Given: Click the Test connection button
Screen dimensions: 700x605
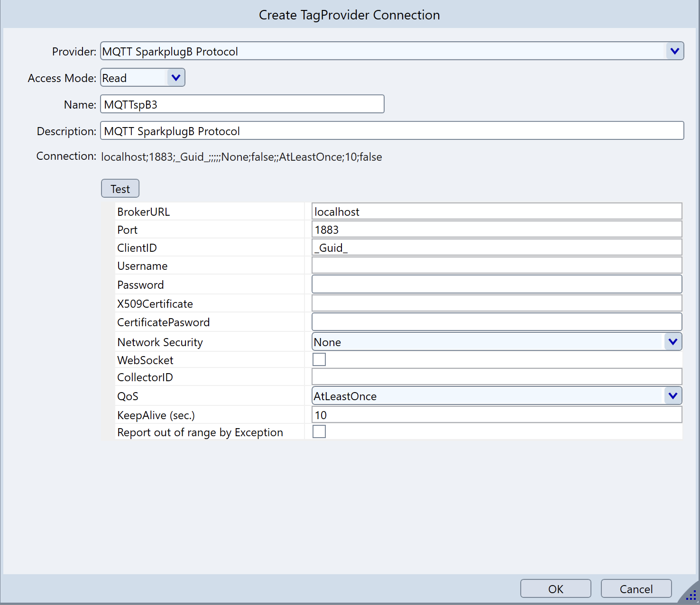Looking at the screenshot, I should pyautogui.click(x=120, y=189).
